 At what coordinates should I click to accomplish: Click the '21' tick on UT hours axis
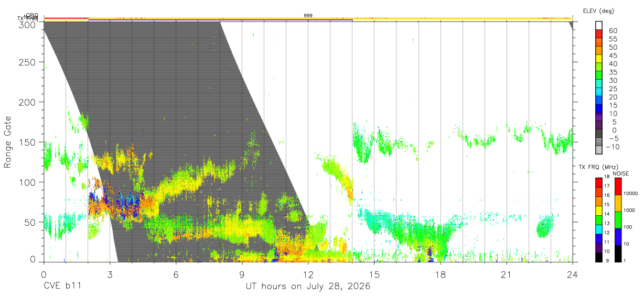click(506, 274)
